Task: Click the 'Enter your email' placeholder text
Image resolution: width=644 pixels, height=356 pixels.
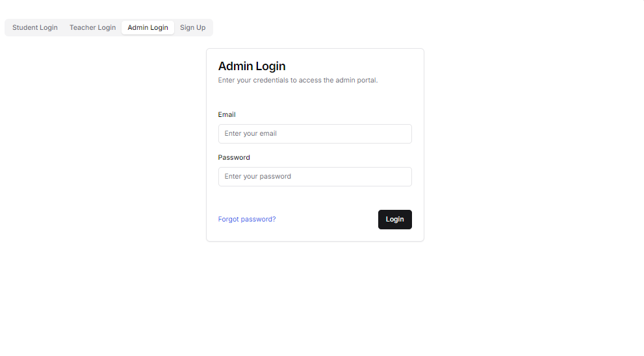Action: (251, 133)
